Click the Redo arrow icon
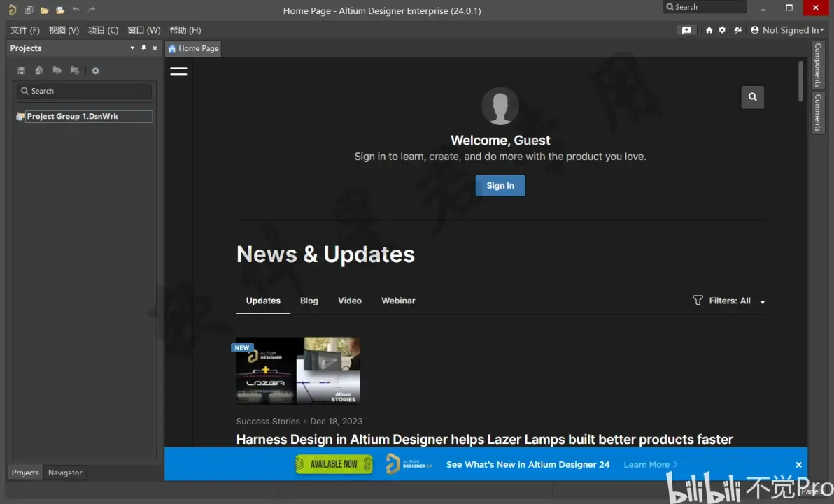Screen dimensions: 834x504 (x=92, y=10)
